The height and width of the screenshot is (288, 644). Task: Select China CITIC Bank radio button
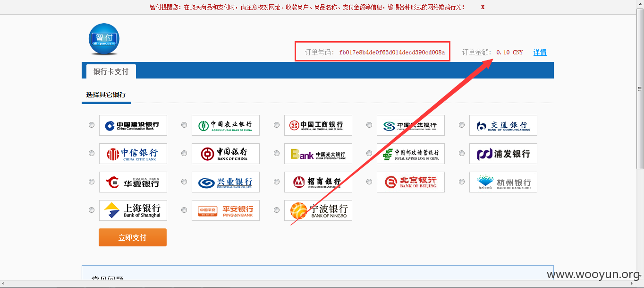tap(92, 154)
